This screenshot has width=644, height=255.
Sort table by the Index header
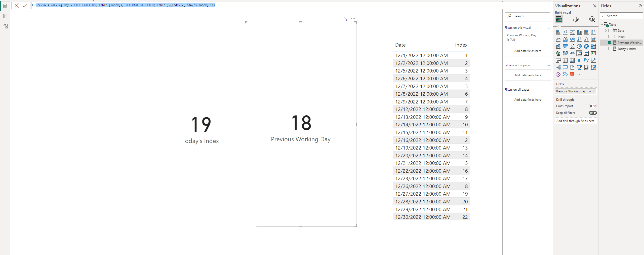click(x=461, y=45)
